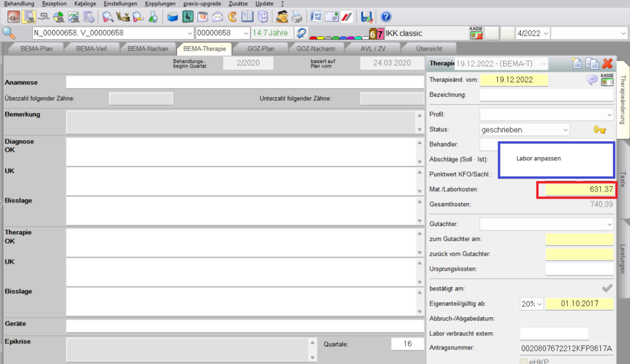Click the gray checkmark next to bestätigt am
Image resolution: width=630 pixels, height=364 pixels.
tap(607, 288)
